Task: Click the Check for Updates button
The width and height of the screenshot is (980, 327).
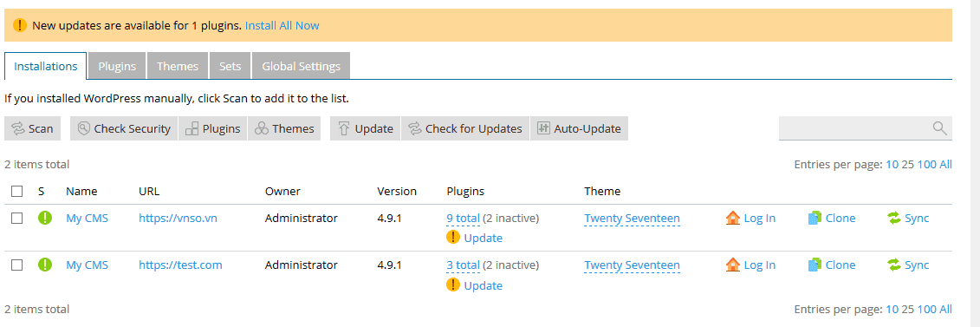Action: click(x=465, y=128)
